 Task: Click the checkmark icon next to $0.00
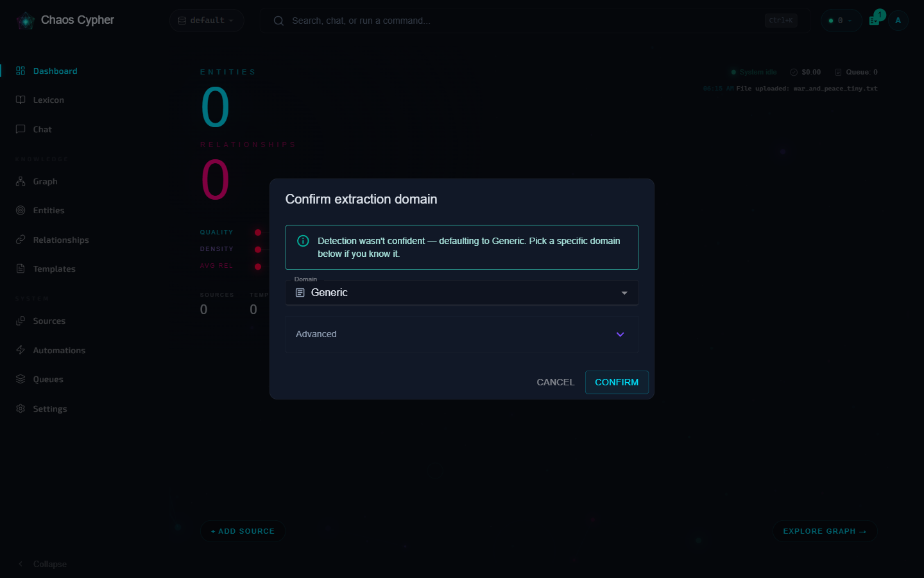coord(794,72)
